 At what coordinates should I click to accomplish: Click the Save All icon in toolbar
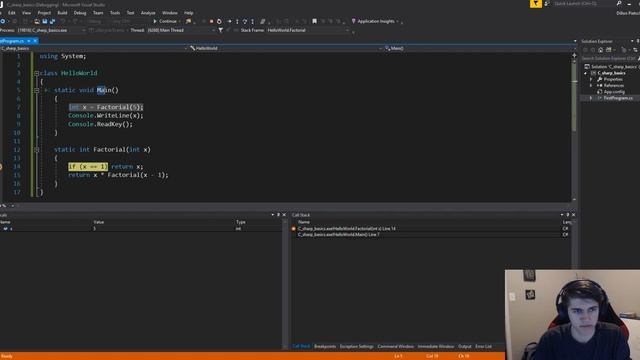(x=52, y=21)
